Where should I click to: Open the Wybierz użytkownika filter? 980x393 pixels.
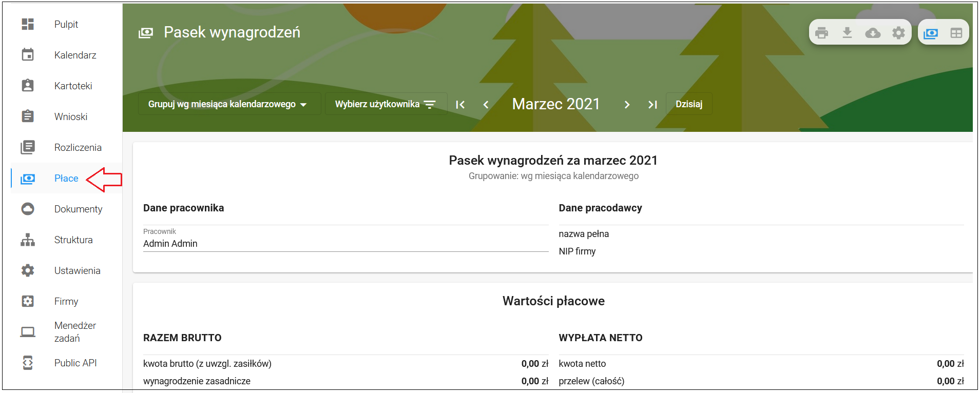click(386, 104)
